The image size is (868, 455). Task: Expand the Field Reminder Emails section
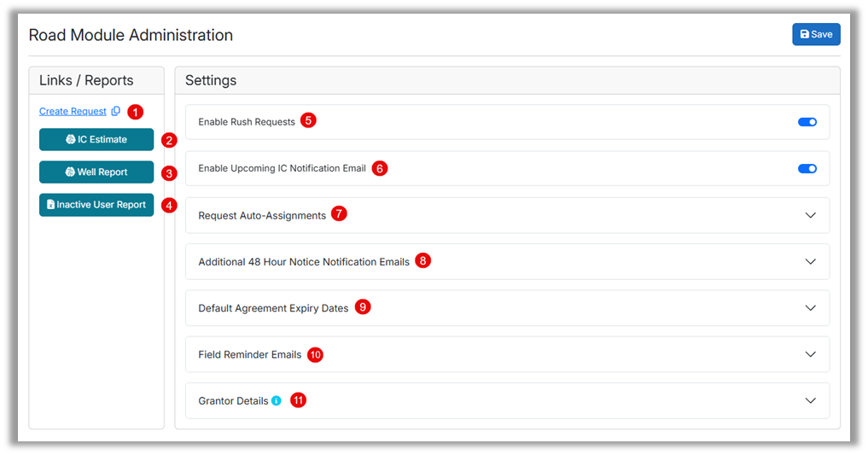pos(811,354)
